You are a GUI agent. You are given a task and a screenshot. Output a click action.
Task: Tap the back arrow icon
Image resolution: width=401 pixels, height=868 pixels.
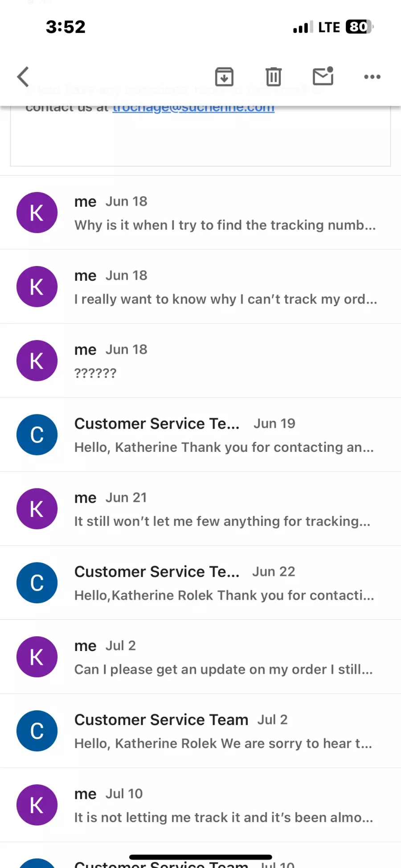[x=23, y=77]
